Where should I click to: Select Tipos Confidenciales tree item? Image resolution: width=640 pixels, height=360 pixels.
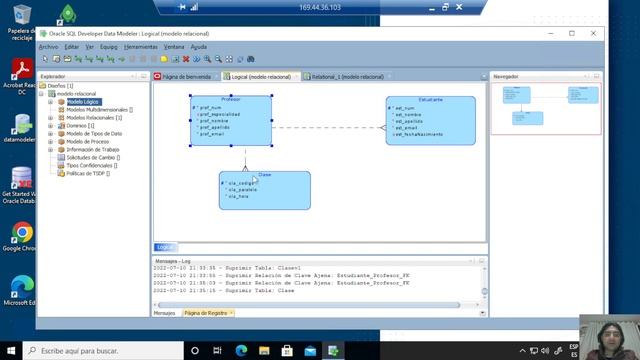[91, 165]
